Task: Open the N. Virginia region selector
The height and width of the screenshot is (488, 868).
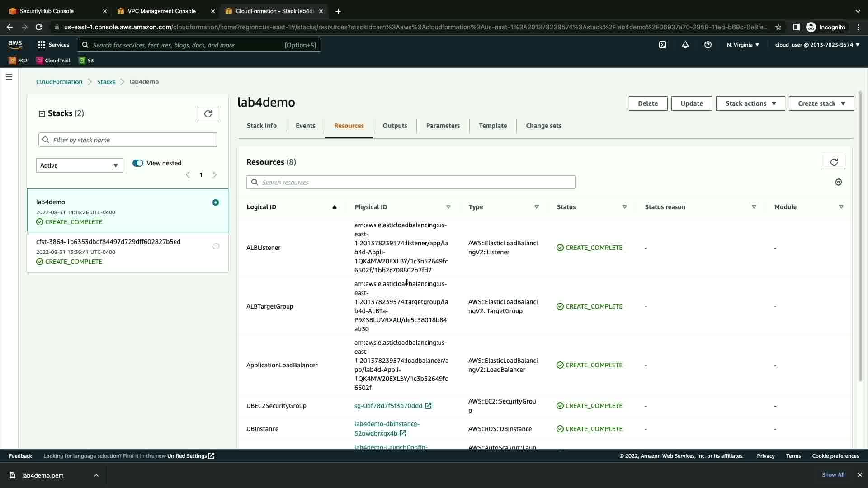Action: (743, 45)
